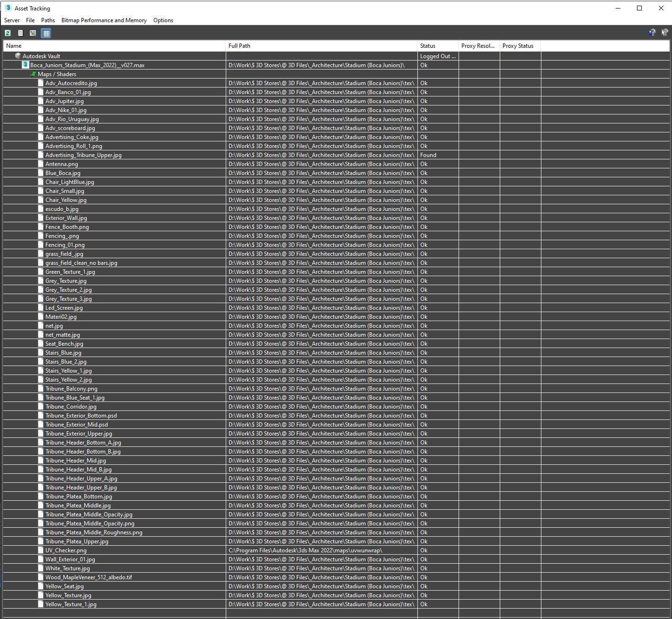
Task: Click the 3ds Max file icon of Boca_Juniors_Stadium
Action: (x=26, y=65)
